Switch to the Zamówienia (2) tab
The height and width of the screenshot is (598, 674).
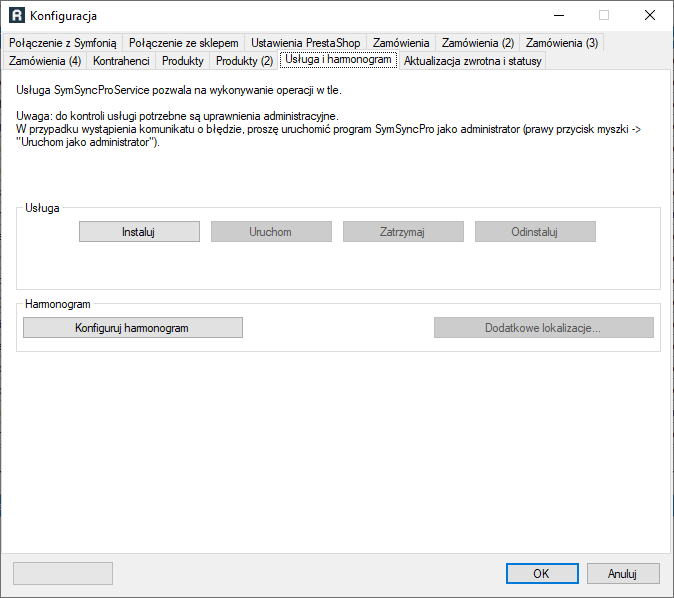(x=478, y=43)
